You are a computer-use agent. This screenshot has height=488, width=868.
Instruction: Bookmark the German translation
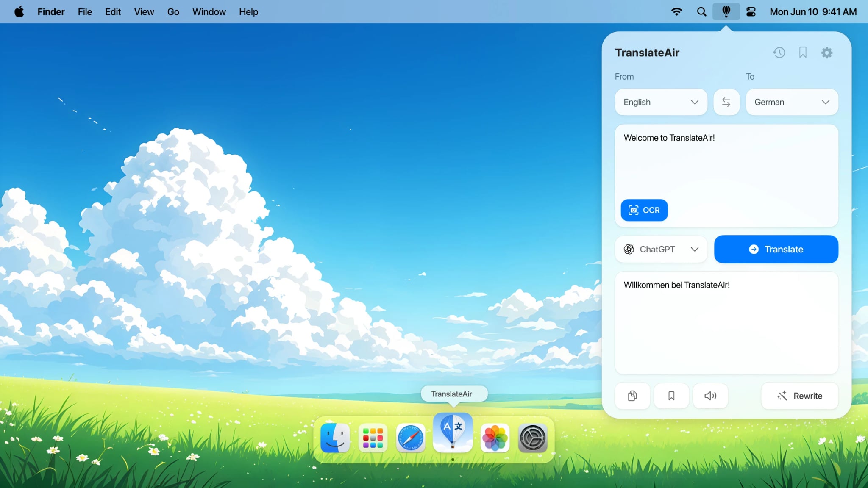(x=671, y=396)
